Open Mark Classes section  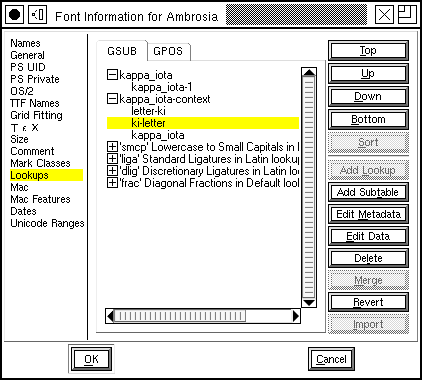pyautogui.click(x=40, y=163)
